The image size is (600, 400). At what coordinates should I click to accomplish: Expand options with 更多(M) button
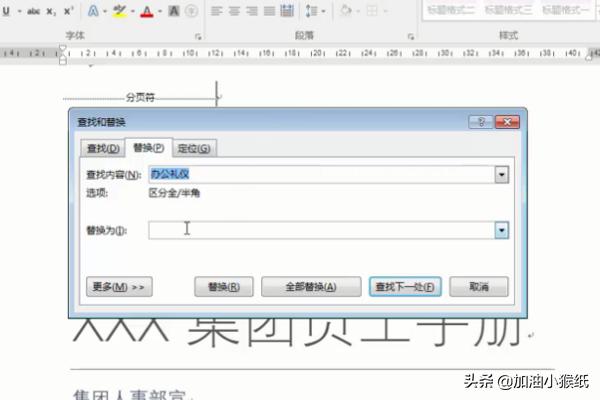[119, 287]
